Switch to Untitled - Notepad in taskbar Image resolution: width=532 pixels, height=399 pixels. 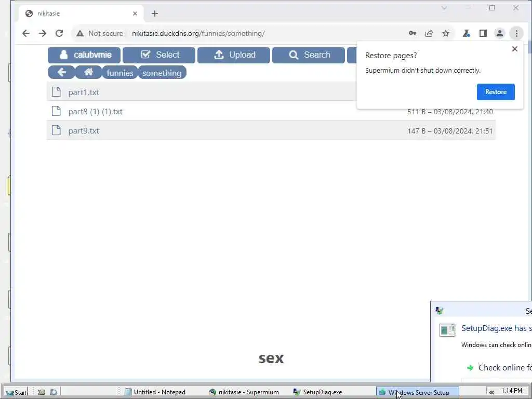[x=155, y=392]
